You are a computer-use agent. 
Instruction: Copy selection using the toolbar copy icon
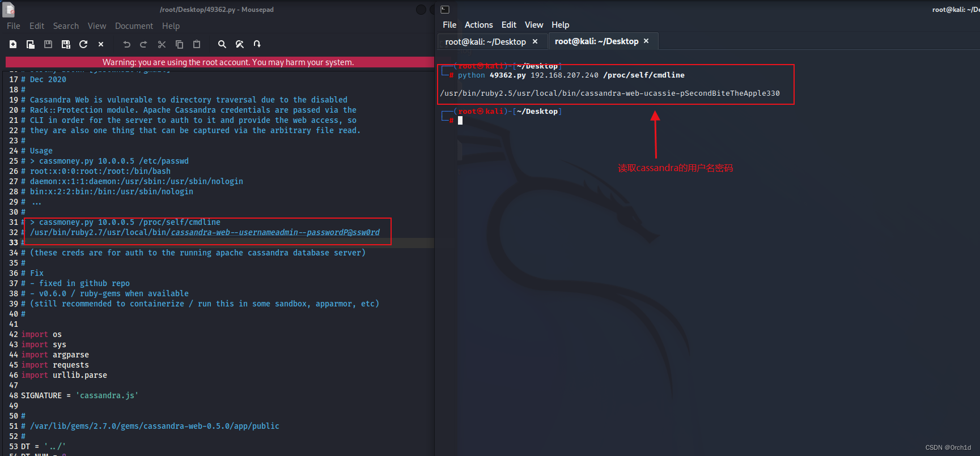pyautogui.click(x=179, y=44)
